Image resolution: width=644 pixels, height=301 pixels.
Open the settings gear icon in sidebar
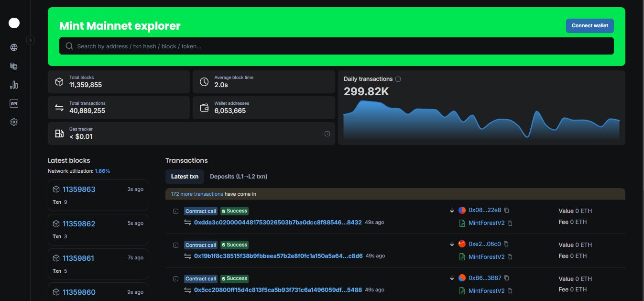click(x=14, y=122)
